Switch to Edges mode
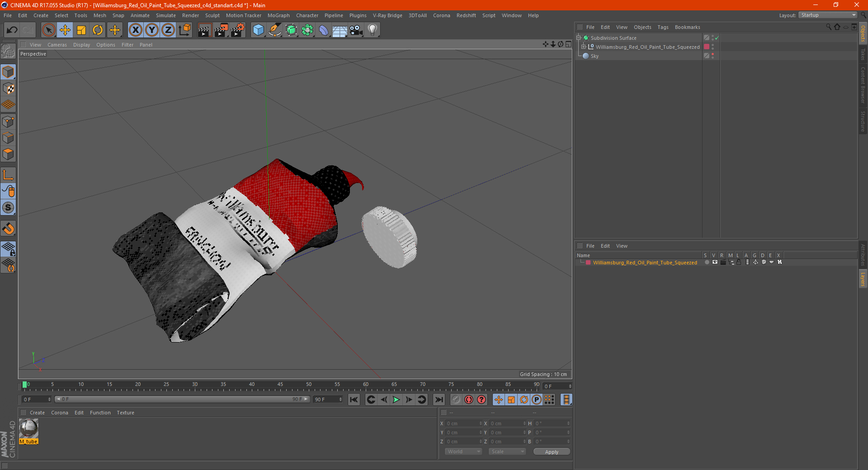Image resolution: width=868 pixels, height=470 pixels. point(9,138)
